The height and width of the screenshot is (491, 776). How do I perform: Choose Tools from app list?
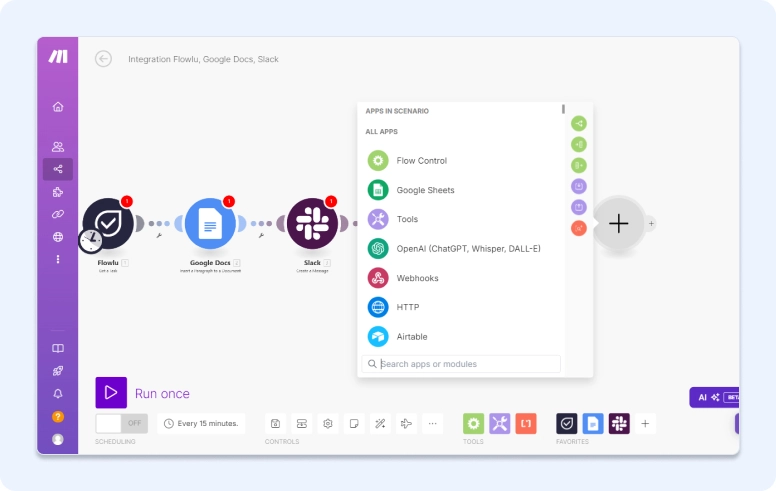[x=462, y=219]
